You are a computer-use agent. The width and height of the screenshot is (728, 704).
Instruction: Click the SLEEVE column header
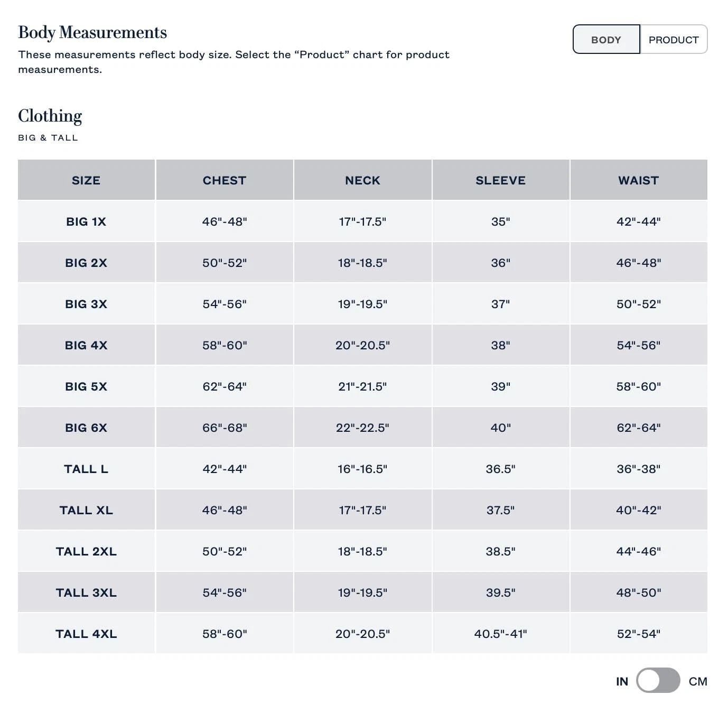tap(501, 180)
